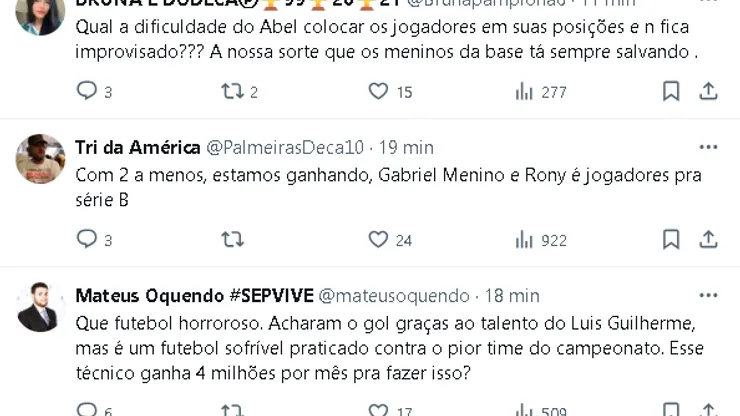Visit the @PalmeirasDeca10 handle link
The height and width of the screenshot is (416, 740).
285,148
